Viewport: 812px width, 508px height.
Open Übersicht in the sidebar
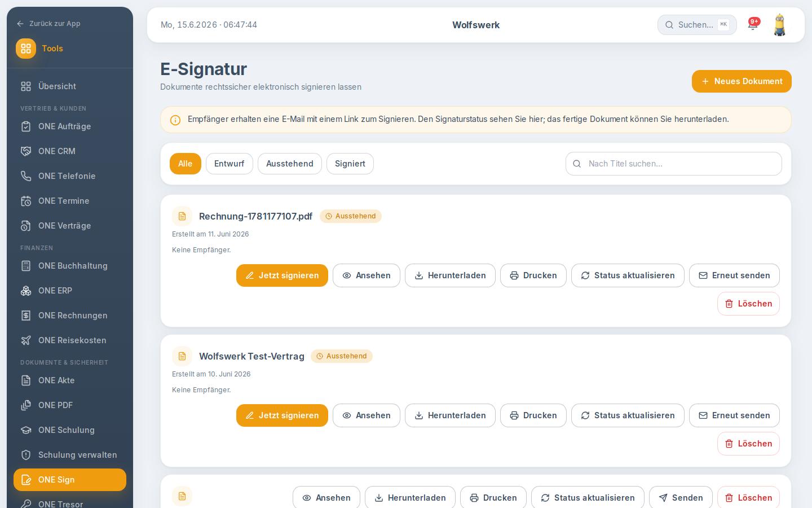coord(70,86)
